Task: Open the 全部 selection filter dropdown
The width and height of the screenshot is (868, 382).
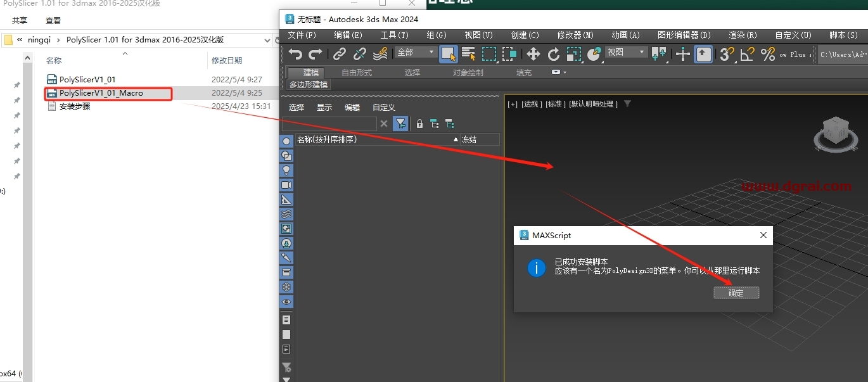Action: (x=416, y=52)
